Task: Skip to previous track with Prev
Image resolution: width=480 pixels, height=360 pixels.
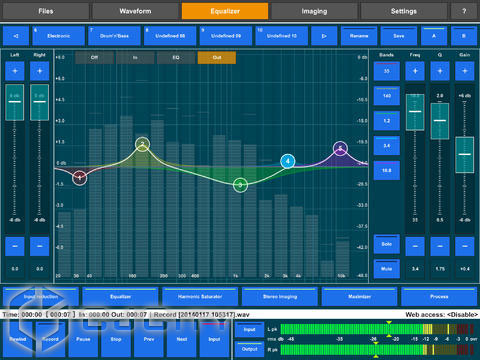Action: tap(149, 339)
